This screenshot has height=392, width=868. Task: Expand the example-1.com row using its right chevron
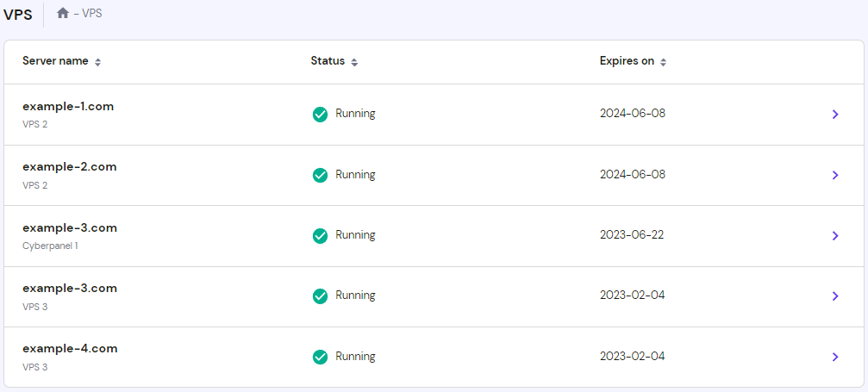tap(834, 115)
